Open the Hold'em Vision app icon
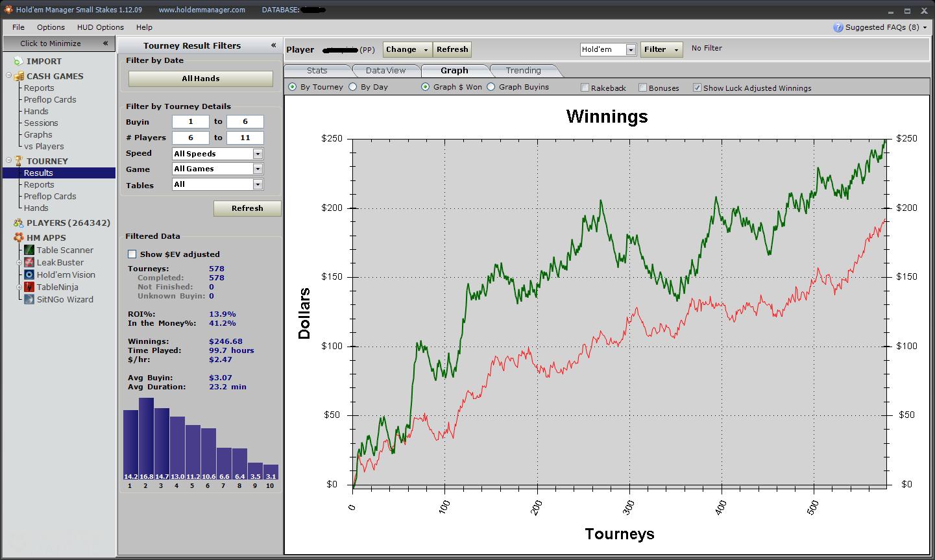This screenshot has height=560, width=935. [29, 274]
